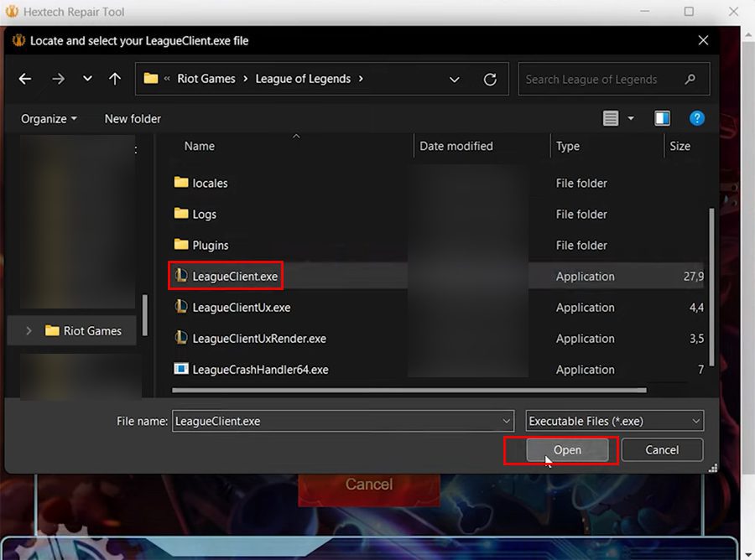Navigate forward using the forward arrow
The width and height of the screenshot is (755, 560).
(57, 79)
